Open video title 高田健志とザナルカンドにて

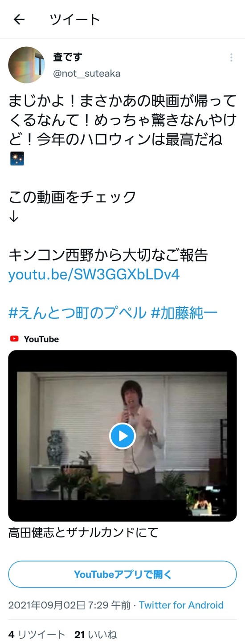[83, 532]
